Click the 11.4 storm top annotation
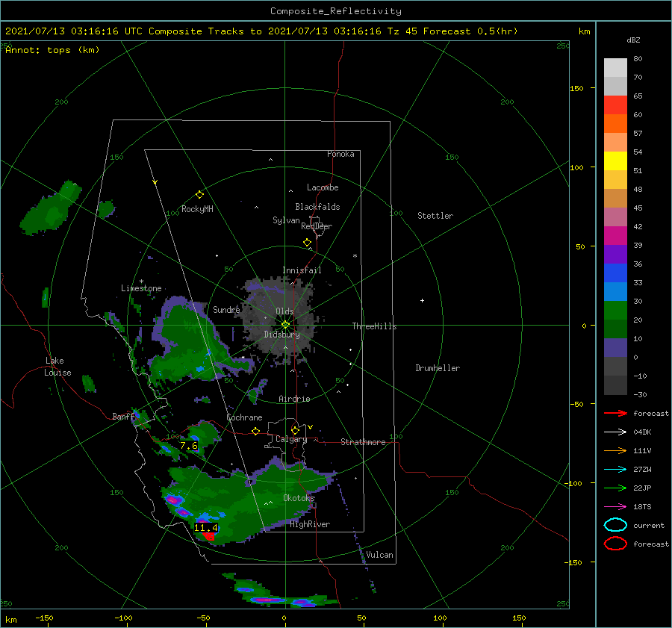 coord(206,528)
